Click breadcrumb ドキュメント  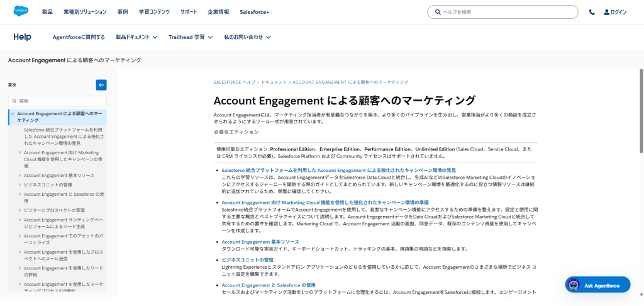[x=274, y=82]
